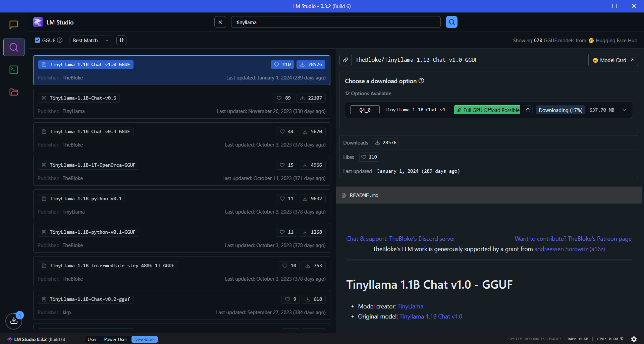This screenshot has height=344, width=644.
Task: Select TinyLlama-1.1B-python-v0.1 result
Action: [x=182, y=205]
